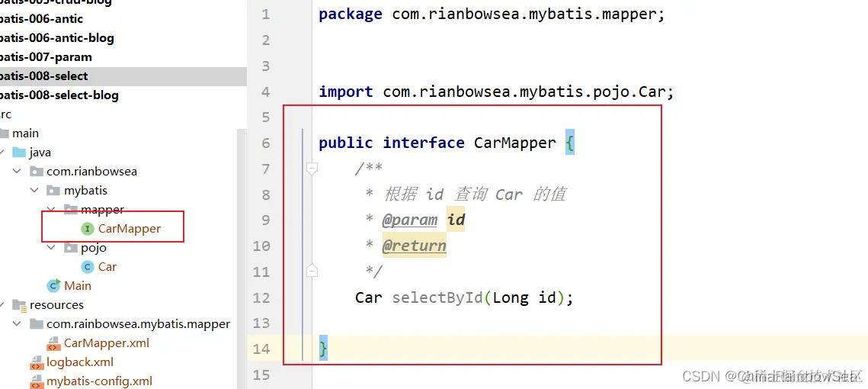Click the highlighted 'id' after @param
Screen dimensions: 868x389
(x=456, y=220)
